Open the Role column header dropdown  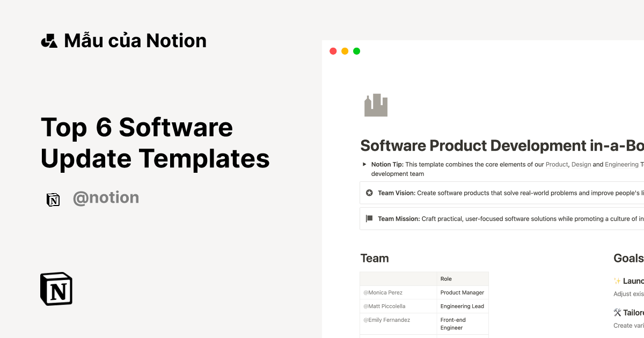445,278
